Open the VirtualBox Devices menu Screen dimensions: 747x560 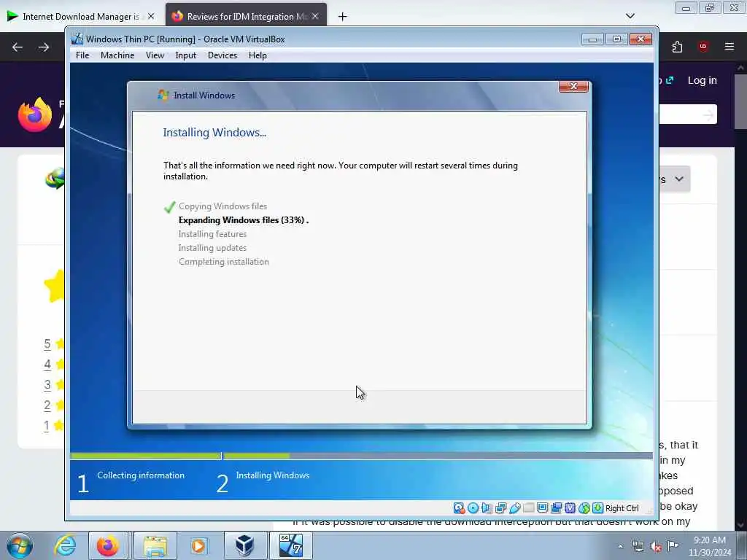222,55
